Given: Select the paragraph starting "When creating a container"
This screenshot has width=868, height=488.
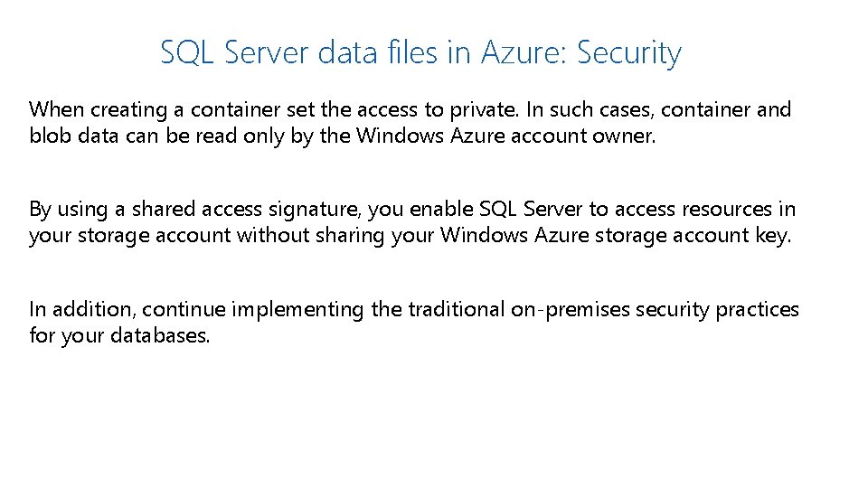Looking at the screenshot, I should [410, 123].
